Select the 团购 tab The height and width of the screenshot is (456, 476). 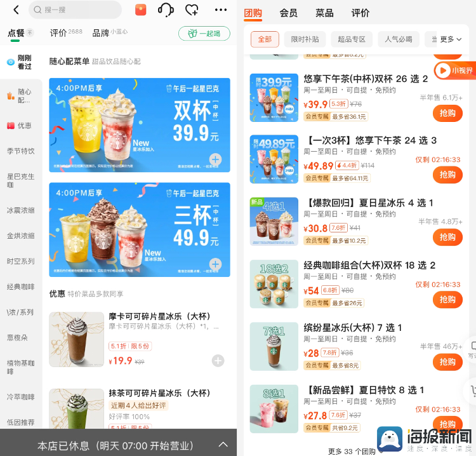pyautogui.click(x=253, y=13)
